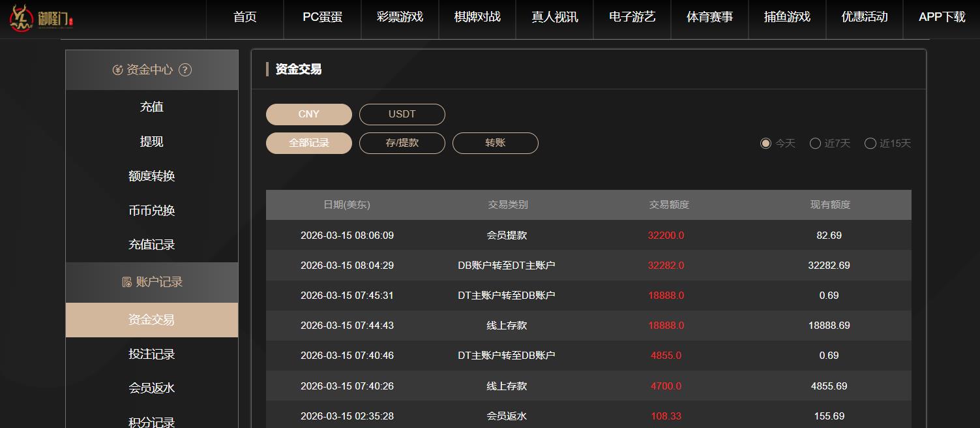Filter records by 转账
The image size is (980, 428).
[x=495, y=143]
